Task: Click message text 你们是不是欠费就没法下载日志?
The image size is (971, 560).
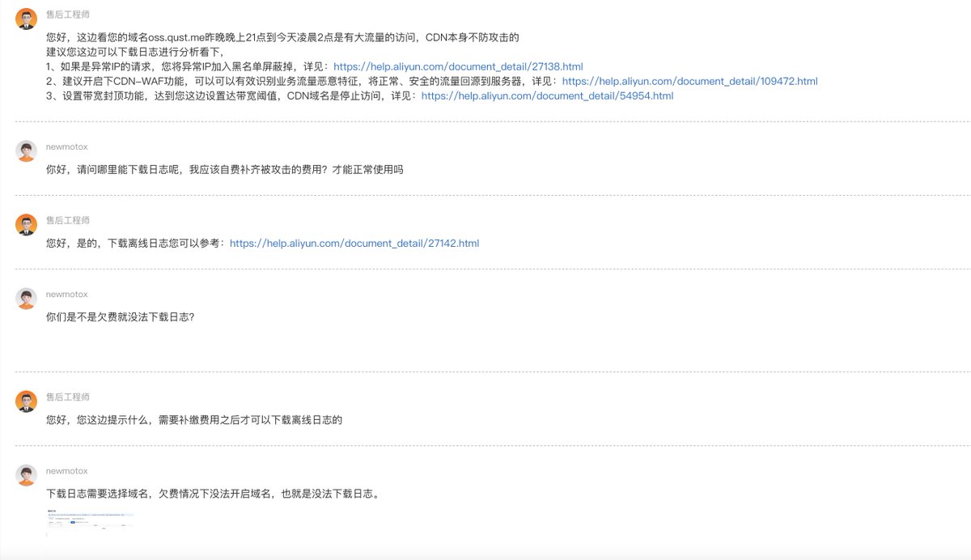Action: (x=121, y=316)
